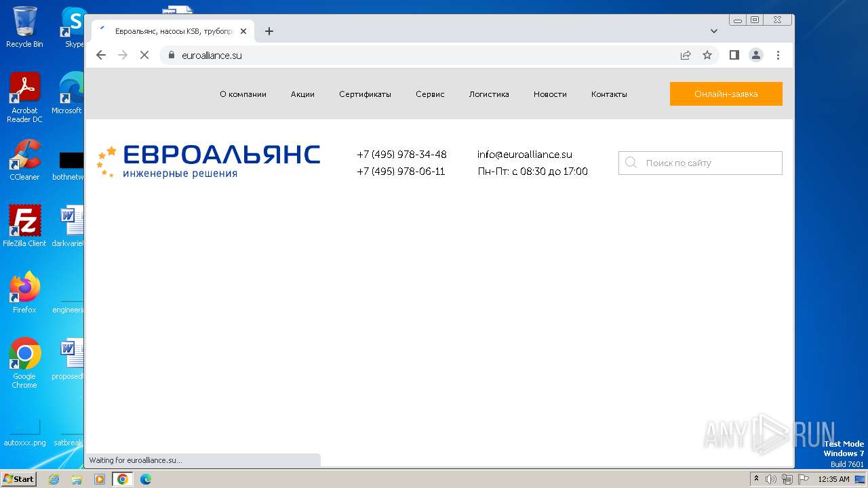This screenshot has height=488, width=868.
Task: Open the volume speaker tray icon
Action: click(771, 479)
